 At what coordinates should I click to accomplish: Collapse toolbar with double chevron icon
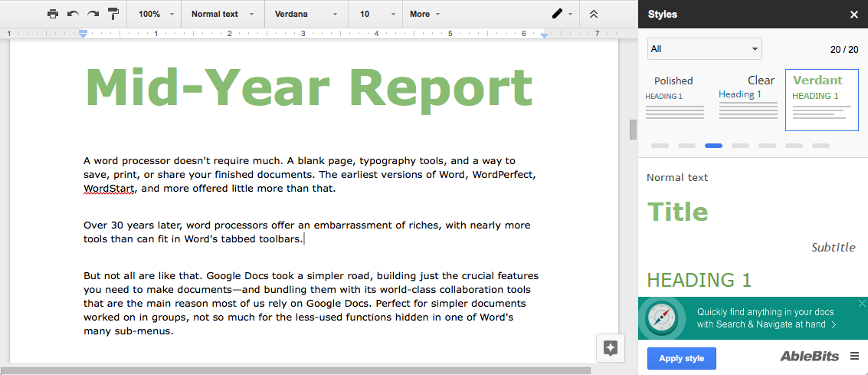[x=594, y=14]
